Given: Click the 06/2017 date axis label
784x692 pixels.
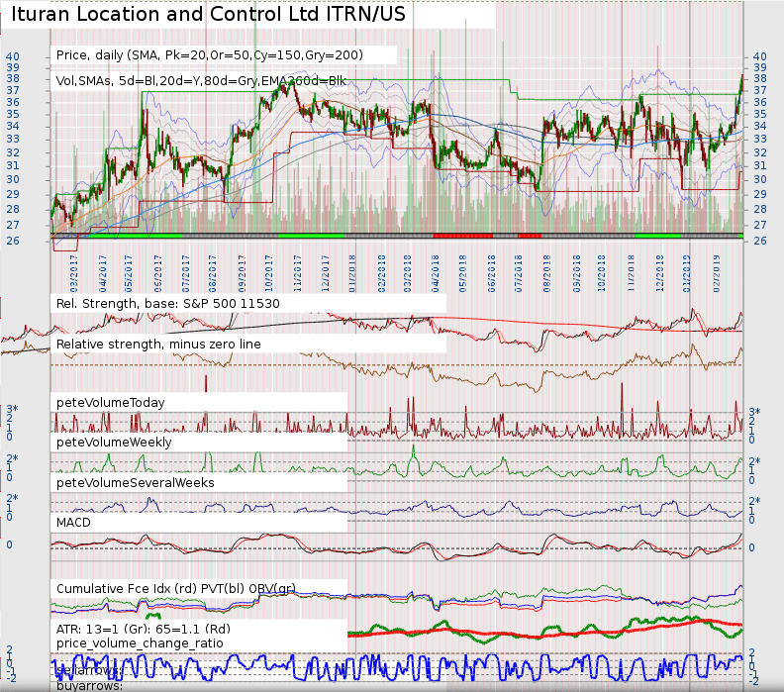Looking at the screenshot, I should coord(158,274).
